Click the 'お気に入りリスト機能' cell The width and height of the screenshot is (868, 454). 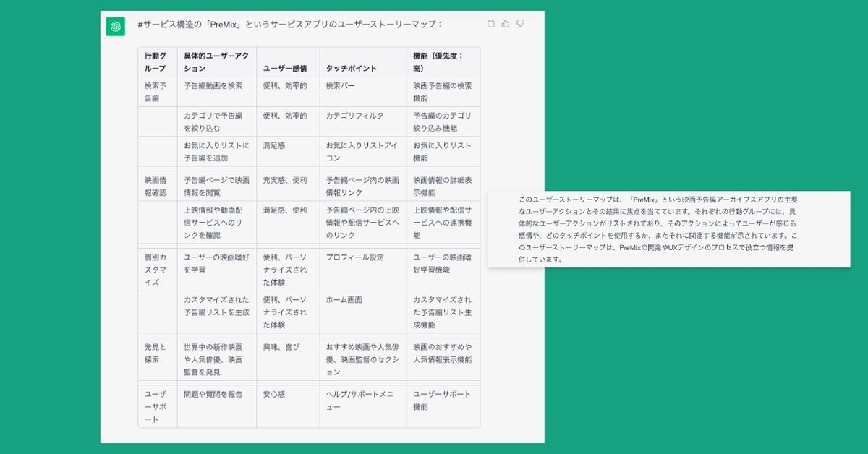click(443, 152)
